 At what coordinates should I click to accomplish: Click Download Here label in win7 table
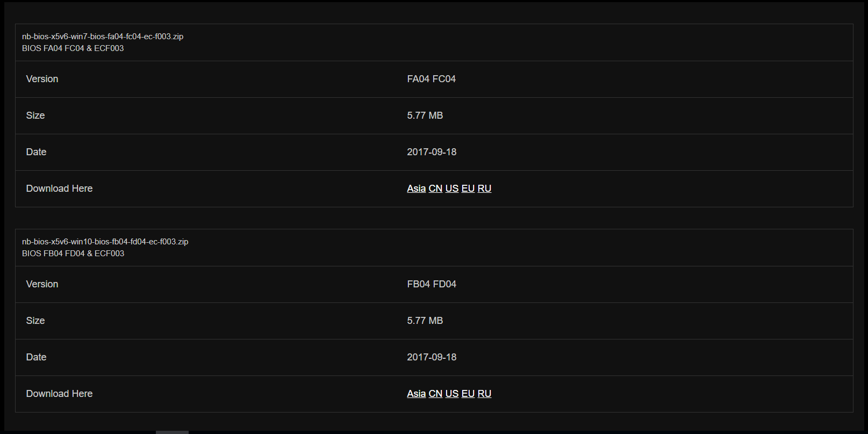tap(60, 189)
